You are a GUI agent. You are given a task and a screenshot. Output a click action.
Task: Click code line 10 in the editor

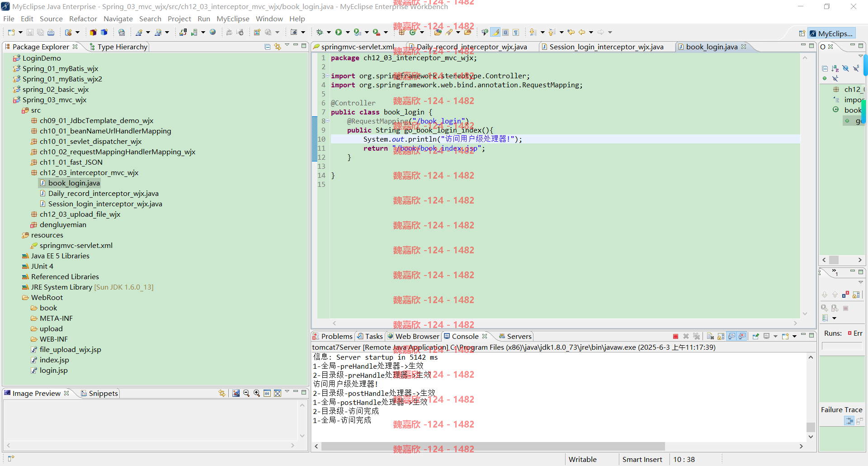pos(565,139)
